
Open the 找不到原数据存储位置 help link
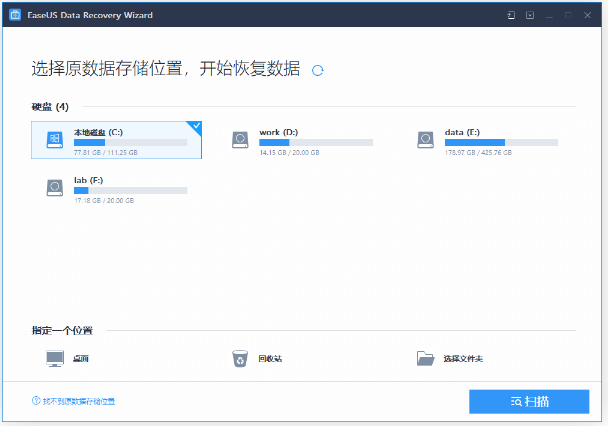(79, 401)
